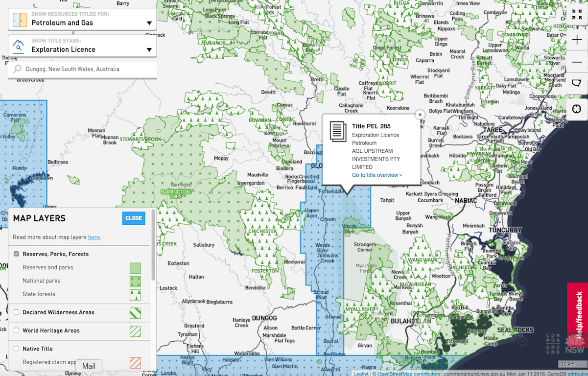Click the Mail tooltip label

coord(89,366)
